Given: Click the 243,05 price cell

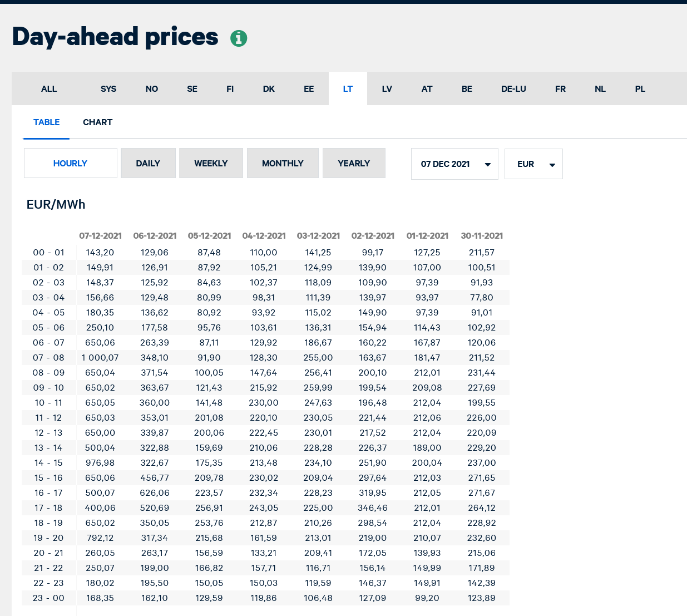Looking at the screenshot, I should [x=264, y=508].
